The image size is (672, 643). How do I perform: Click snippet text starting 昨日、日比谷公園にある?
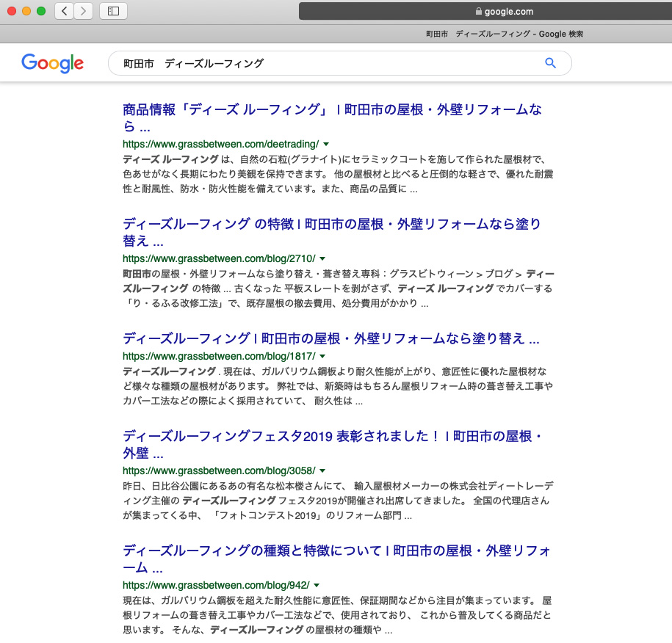pyautogui.click(x=338, y=501)
